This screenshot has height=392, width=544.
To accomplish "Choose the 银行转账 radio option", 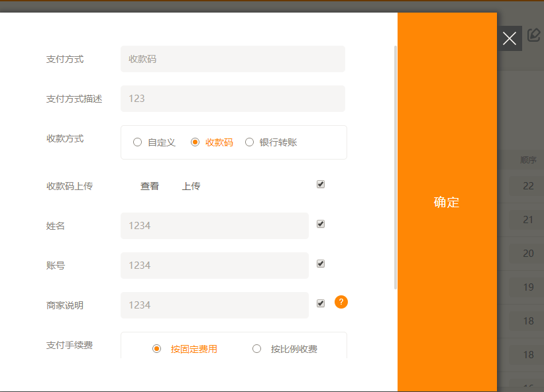I will tap(250, 142).
